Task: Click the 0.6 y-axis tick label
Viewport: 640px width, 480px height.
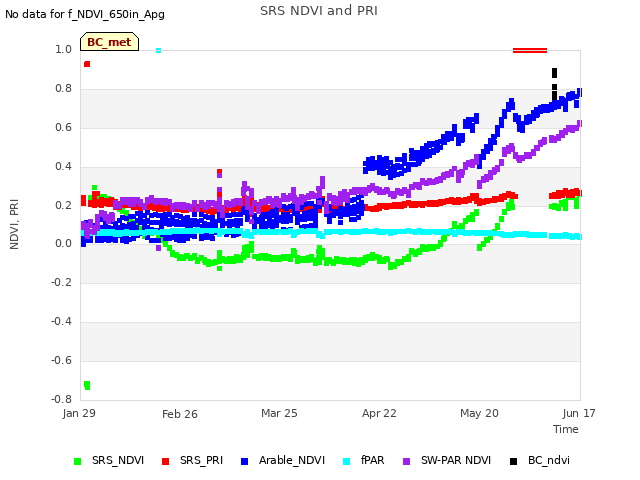Action: click(64, 127)
